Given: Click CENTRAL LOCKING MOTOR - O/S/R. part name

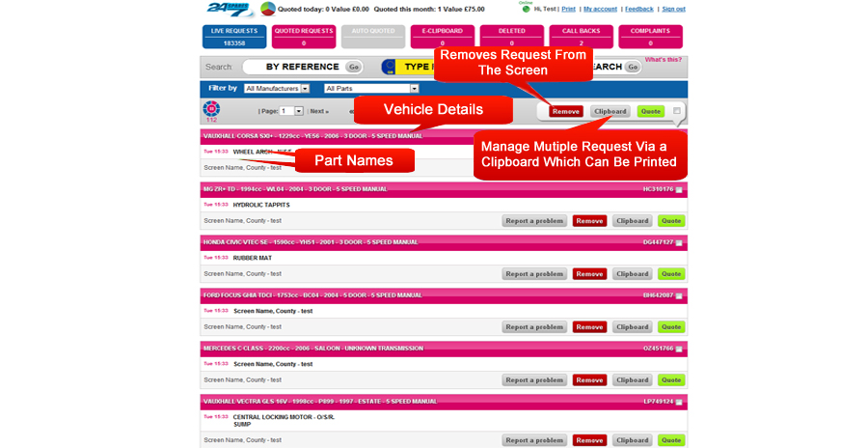Looking at the screenshot, I should pos(284,417).
